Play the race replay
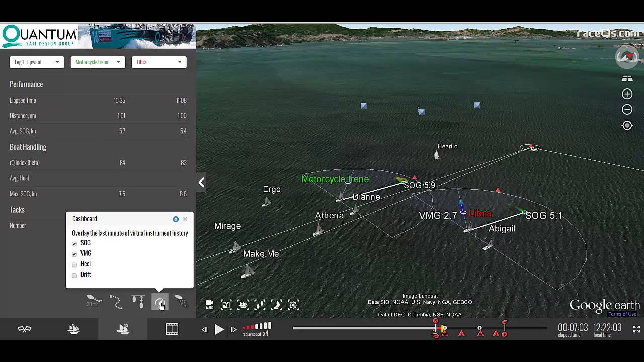This screenshot has height=362, width=644. tap(219, 330)
